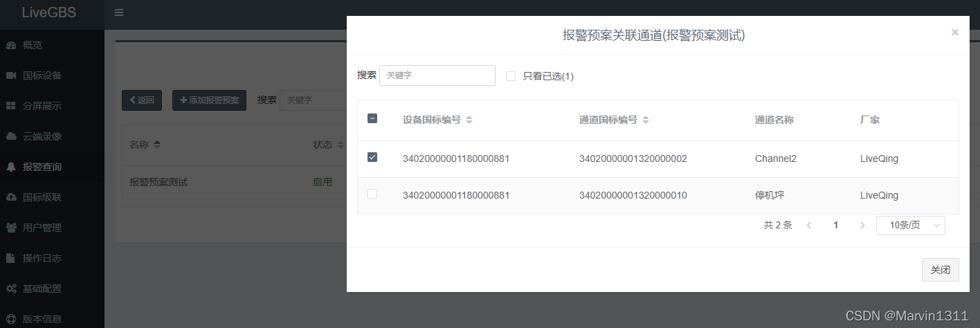980x328 pixels.
Task: Click the 共 2 条 total count
Action: click(x=778, y=225)
